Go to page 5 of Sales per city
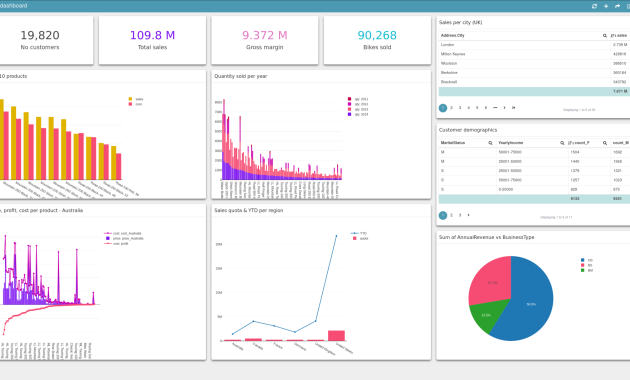 tap(477, 108)
